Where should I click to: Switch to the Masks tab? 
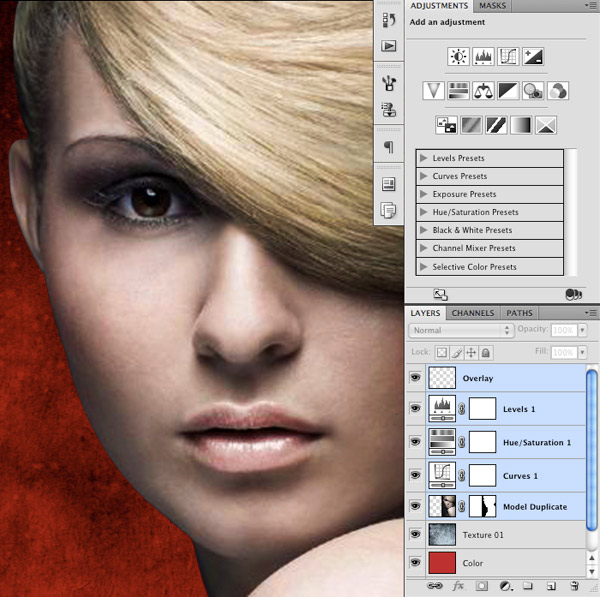(493, 6)
